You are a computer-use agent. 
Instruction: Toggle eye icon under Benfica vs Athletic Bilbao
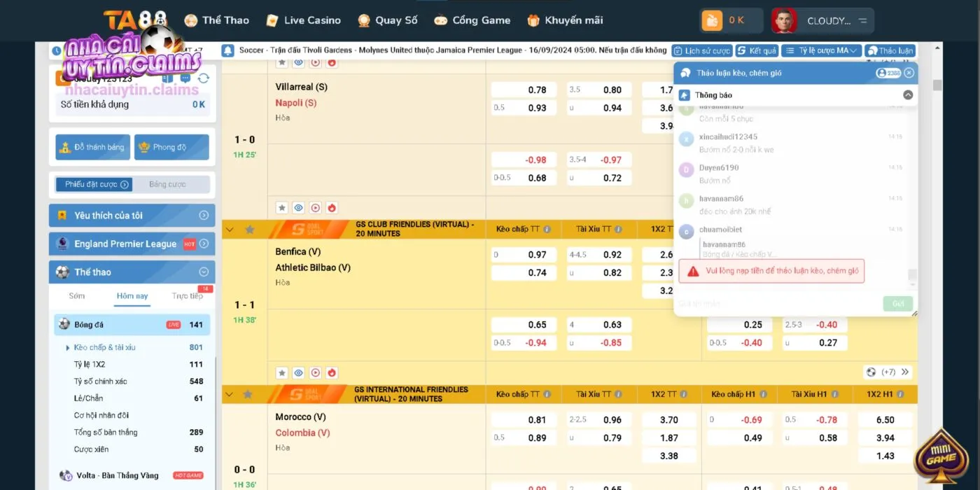tap(298, 372)
